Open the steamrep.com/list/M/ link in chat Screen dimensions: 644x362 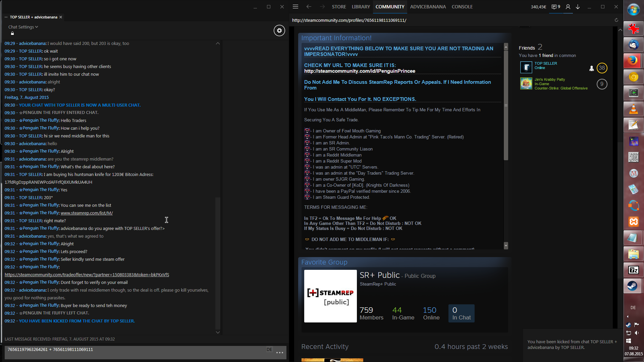tap(87, 213)
